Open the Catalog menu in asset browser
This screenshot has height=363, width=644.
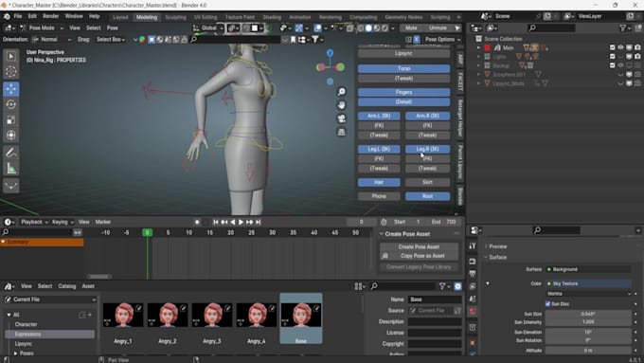coord(67,286)
